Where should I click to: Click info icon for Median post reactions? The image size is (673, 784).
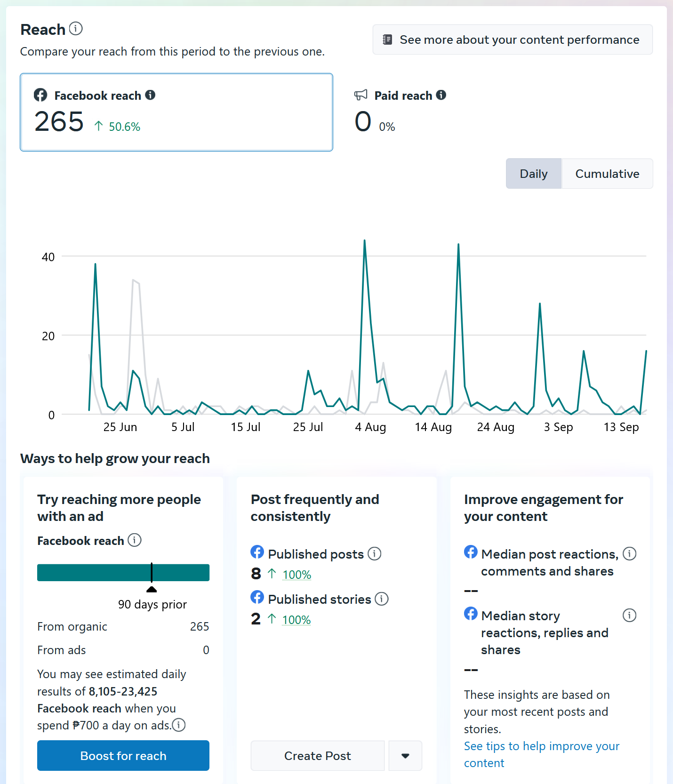[x=629, y=553]
